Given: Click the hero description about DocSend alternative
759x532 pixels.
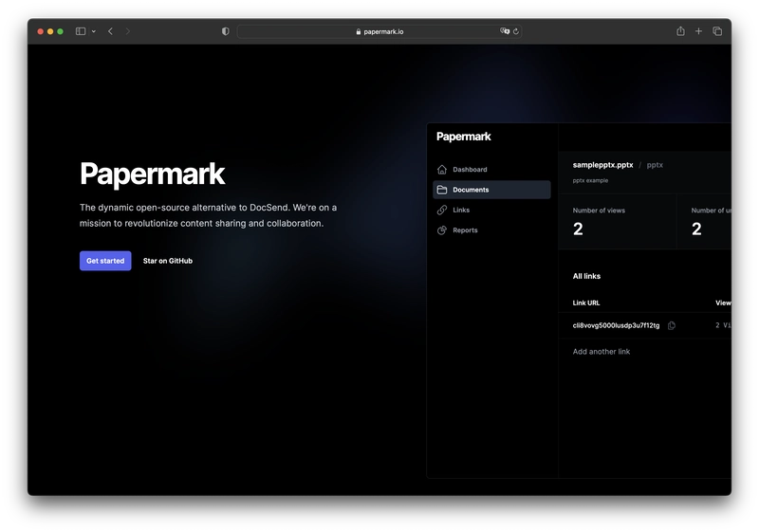Looking at the screenshot, I should 208,215.
